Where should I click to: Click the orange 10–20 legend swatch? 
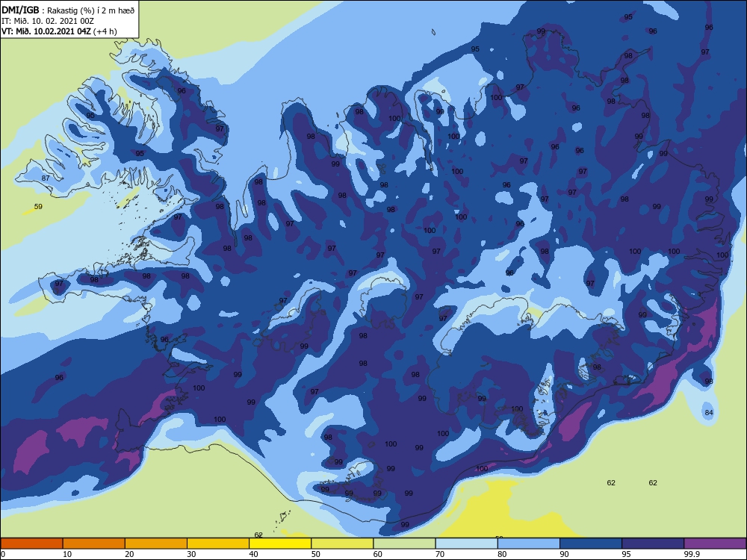coord(94,544)
